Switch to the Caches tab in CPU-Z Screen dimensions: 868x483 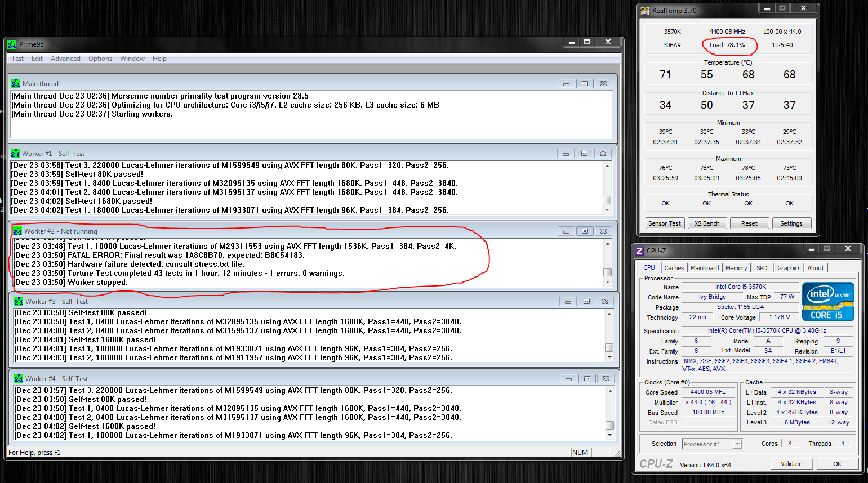pos(674,268)
